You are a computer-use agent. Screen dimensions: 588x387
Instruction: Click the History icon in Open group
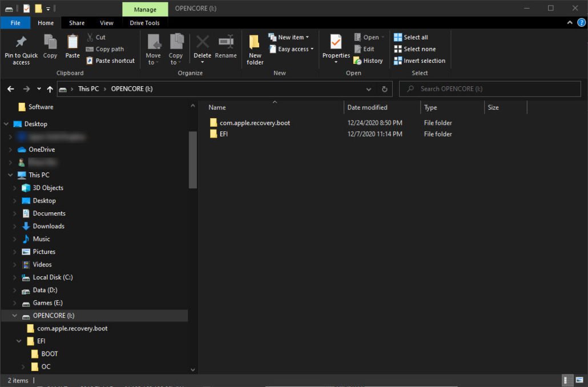368,61
